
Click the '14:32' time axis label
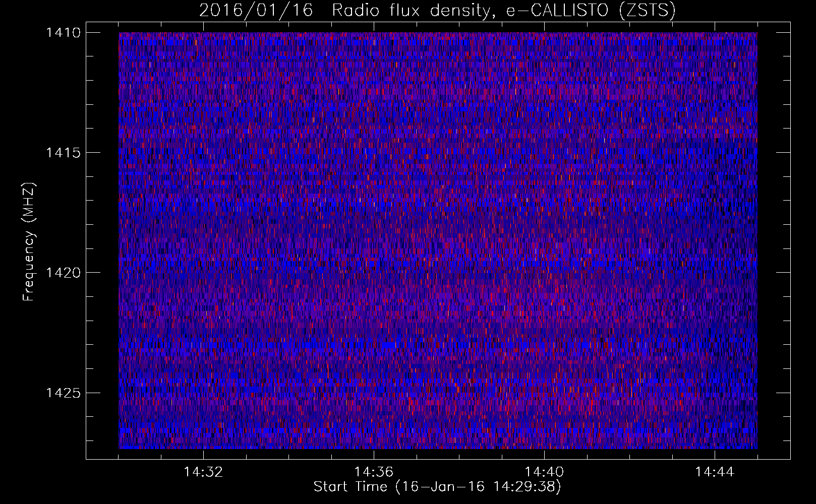pos(203,472)
